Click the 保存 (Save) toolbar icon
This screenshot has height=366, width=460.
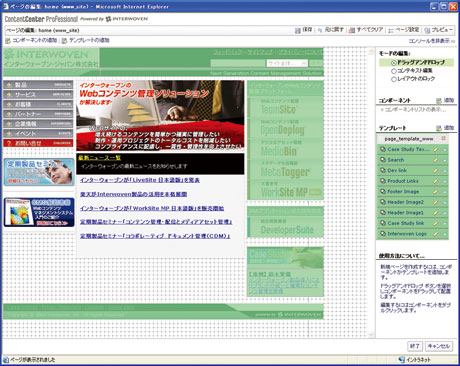coord(298,30)
